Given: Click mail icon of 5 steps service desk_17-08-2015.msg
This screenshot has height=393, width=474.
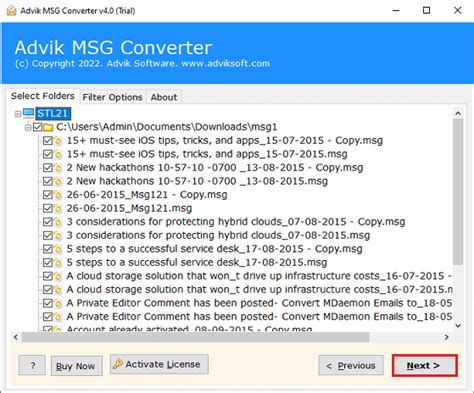Looking at the screenshot, I should click(58, 263).
